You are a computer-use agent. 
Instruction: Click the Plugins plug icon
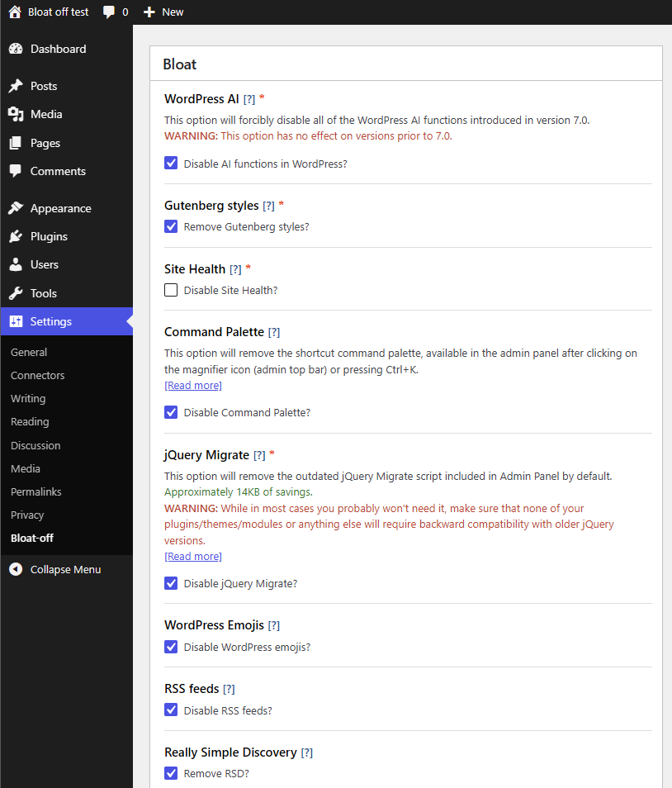pyautogui.click(x=16, y=236)
